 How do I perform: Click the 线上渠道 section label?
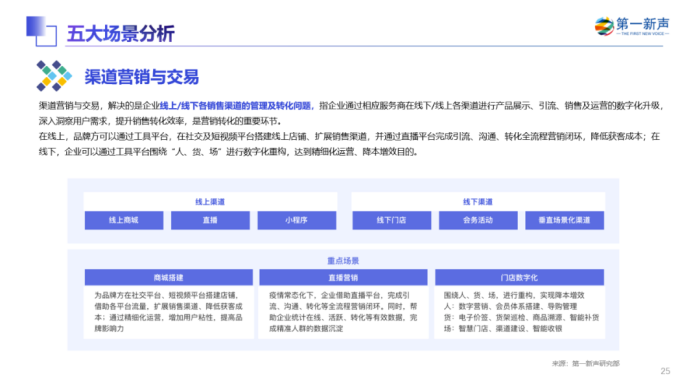click(x=210, y=202)
